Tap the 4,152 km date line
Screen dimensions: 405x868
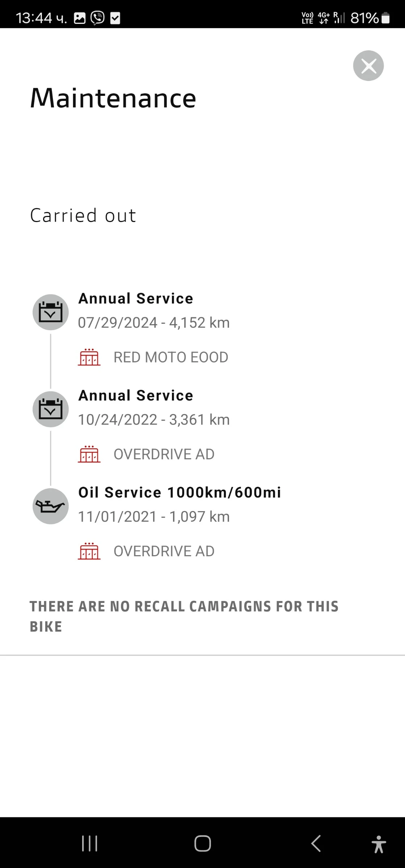pyautogui.click(x=154, y=323)
